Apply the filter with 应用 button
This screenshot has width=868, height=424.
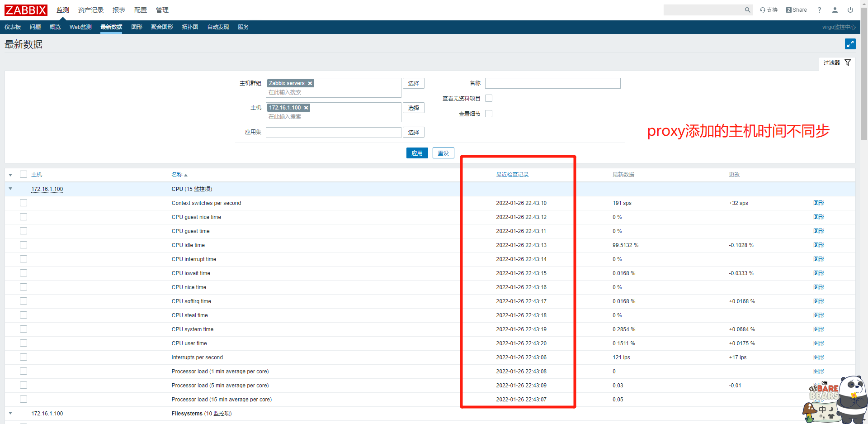tap(417, 153)
